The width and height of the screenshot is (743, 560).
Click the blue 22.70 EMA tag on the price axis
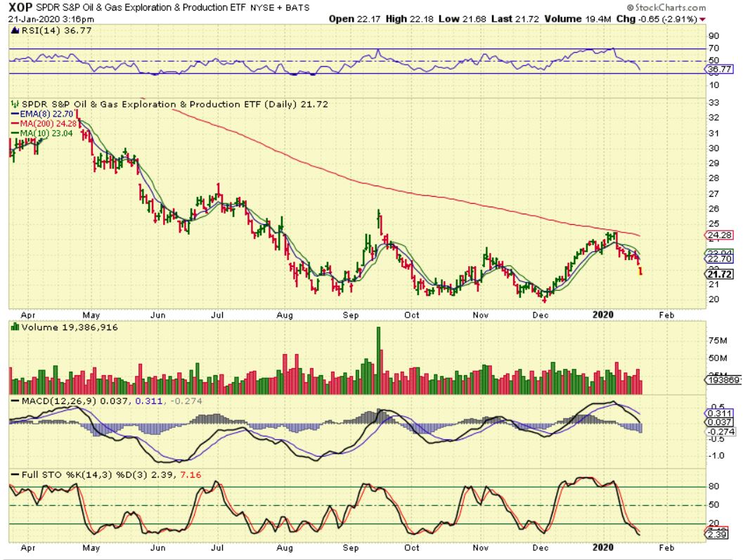[x=719, y=259]
